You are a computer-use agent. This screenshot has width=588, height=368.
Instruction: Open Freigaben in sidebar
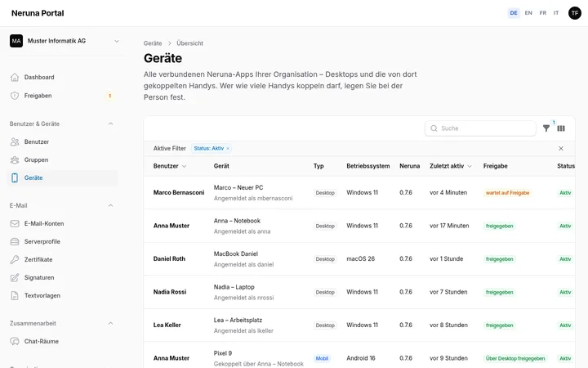(38, 96)
